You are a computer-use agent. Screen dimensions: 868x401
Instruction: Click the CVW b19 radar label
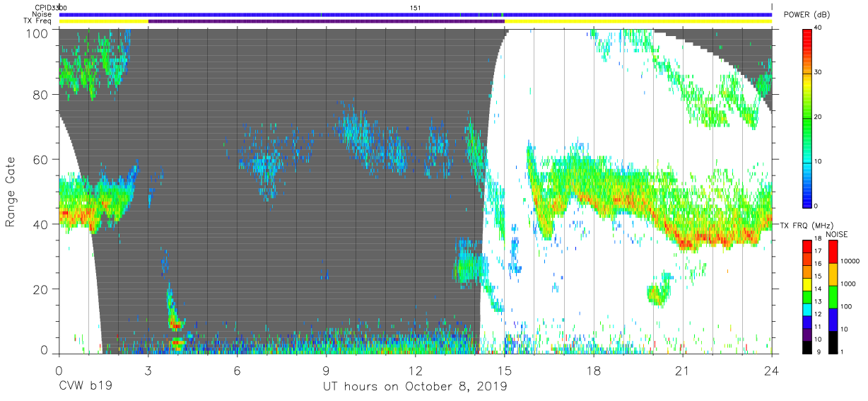[x=85, y=387]
